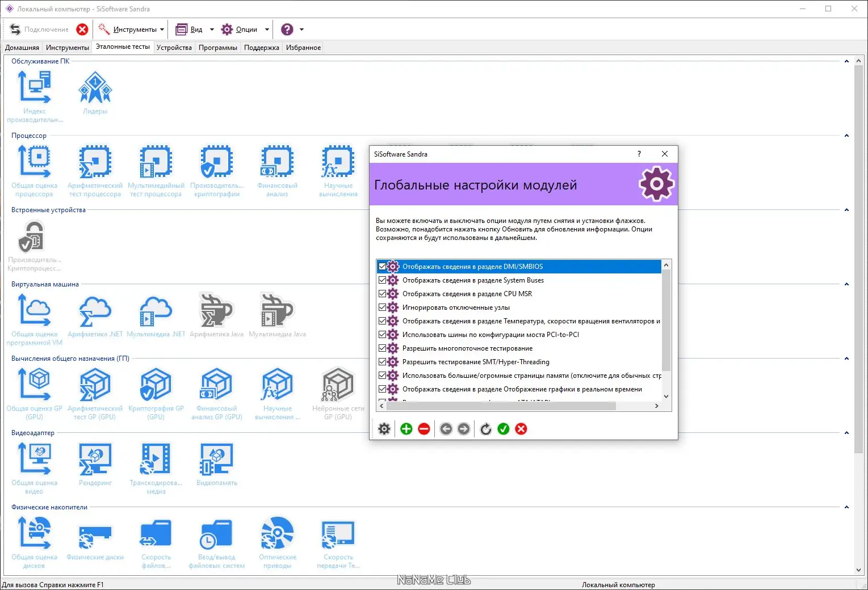Collapse the Процессор section
Image resolution: width=868 pixels, height=590 pixels.
(x=846, y=136)
